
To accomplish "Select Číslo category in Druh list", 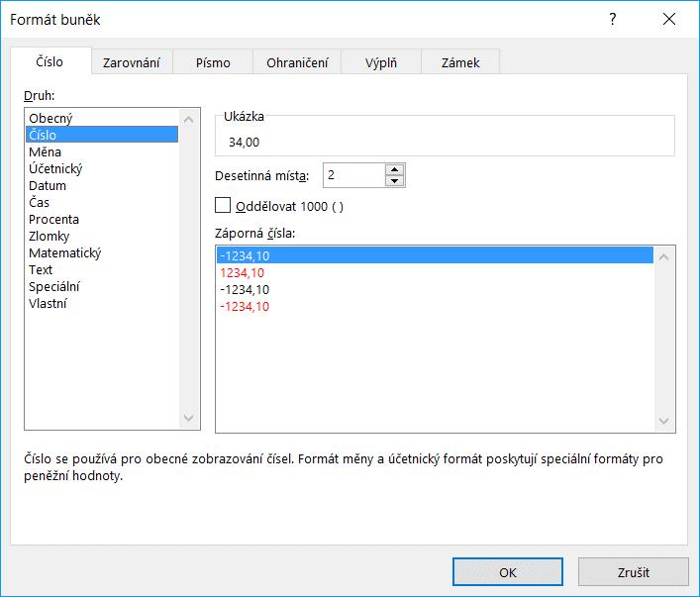I will [x=102, y=135].
